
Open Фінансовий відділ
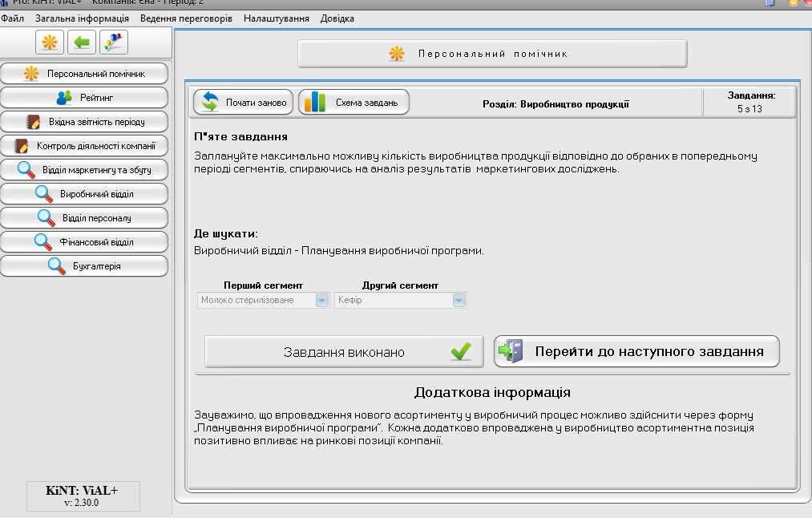(x=84, y=242)
